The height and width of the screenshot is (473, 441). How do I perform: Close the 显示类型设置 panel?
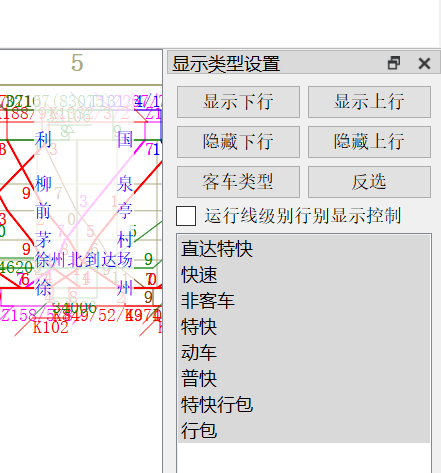[424, 63]
